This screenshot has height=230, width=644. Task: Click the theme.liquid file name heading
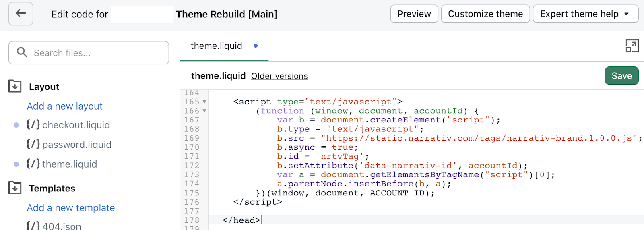pos(218,76)
